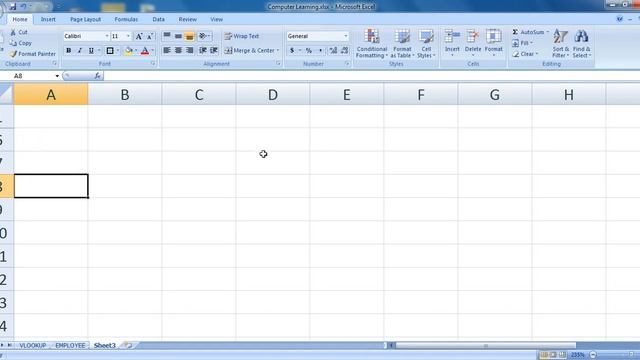Open the VLOOKUP sheet tab
This screenshot has height=360, width=640.
click(x=33, y=345)
